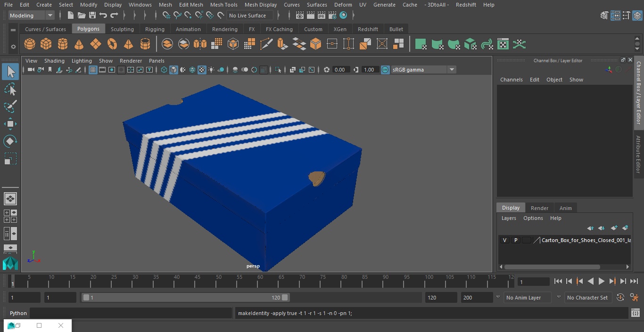Open the viewport Shading menu
This screenshot has height=332, width=644.
coord(54,61)
